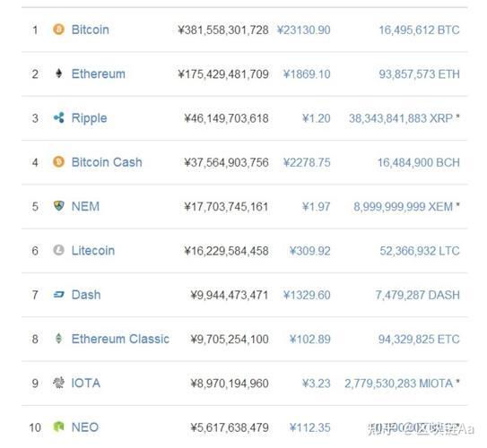Click Dash supply 7,479,287 DASH
The width and height of the screenshot is (487, 448).
[418, 295]
